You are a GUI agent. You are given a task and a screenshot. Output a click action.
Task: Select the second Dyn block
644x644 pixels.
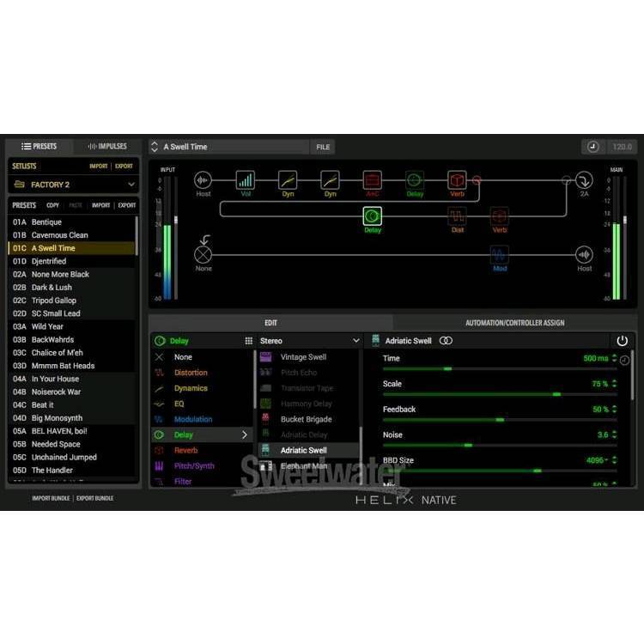tap(330, 180)
